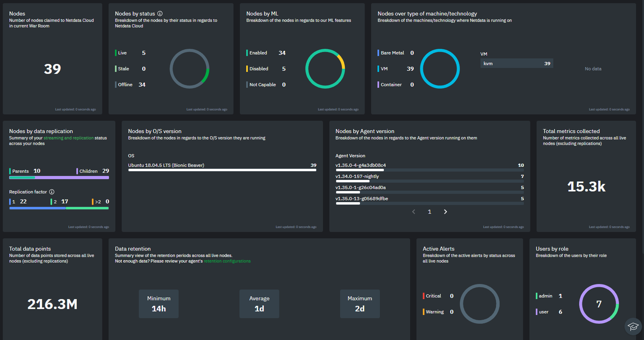Click the Users by role donut chart
The image size is (644, 340).
(x=599, y=304)
